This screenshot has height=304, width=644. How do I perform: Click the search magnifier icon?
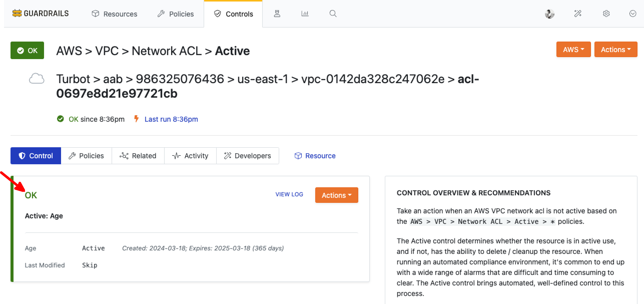tap(333, 14)
